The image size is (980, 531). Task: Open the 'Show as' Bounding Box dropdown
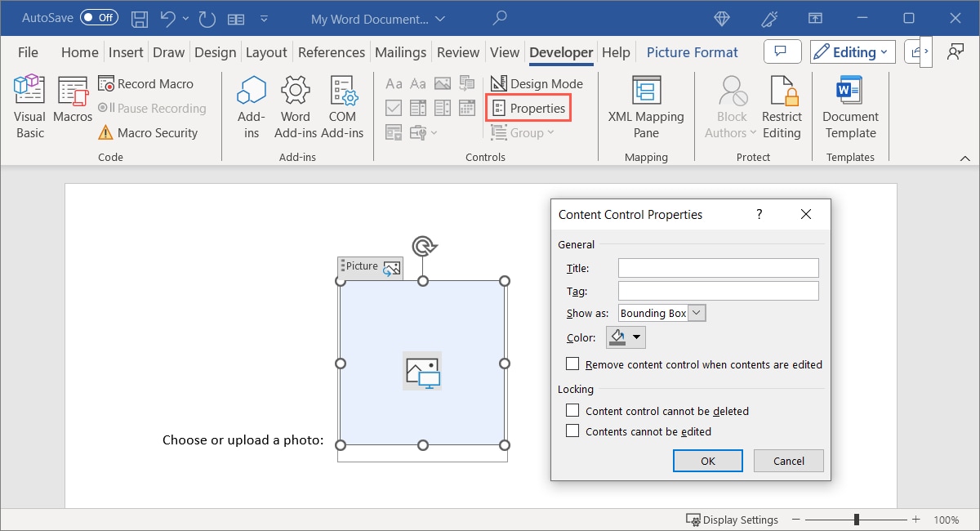click(x=697, y=313)
